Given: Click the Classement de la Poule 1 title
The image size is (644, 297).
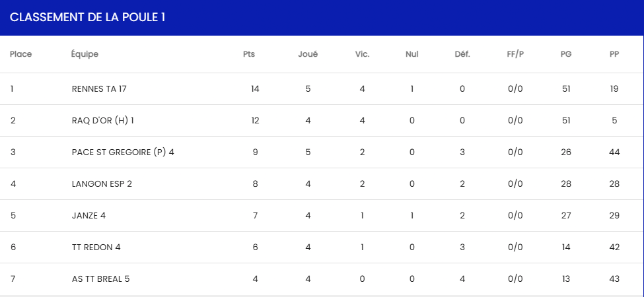Looking at the screenshot, I should [87, 17].
